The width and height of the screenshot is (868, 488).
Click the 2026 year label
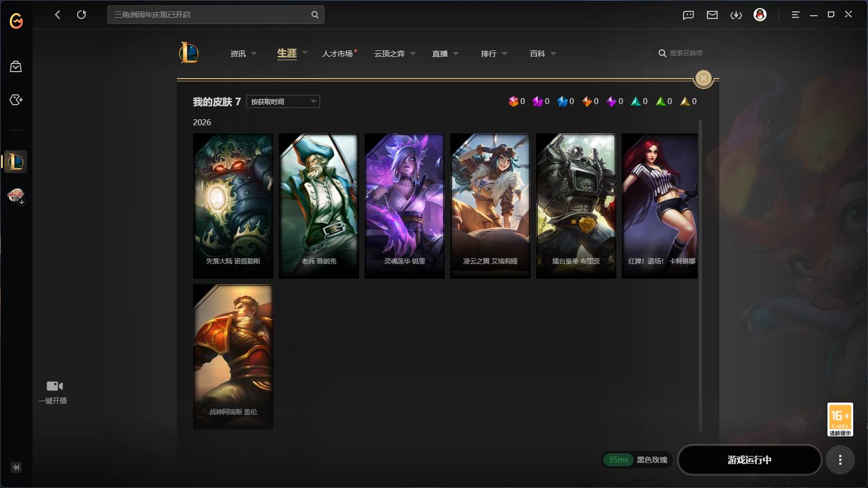click(202, 123)
